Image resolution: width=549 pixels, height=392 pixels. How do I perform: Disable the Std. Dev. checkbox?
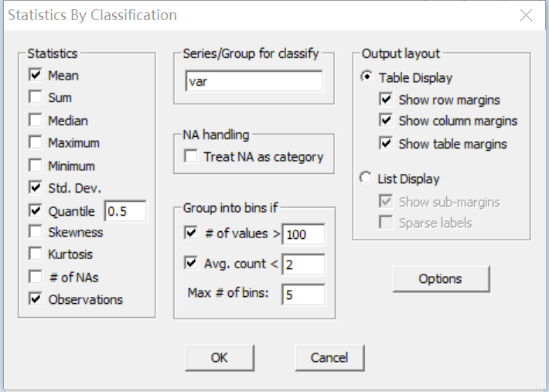[35, 187]
